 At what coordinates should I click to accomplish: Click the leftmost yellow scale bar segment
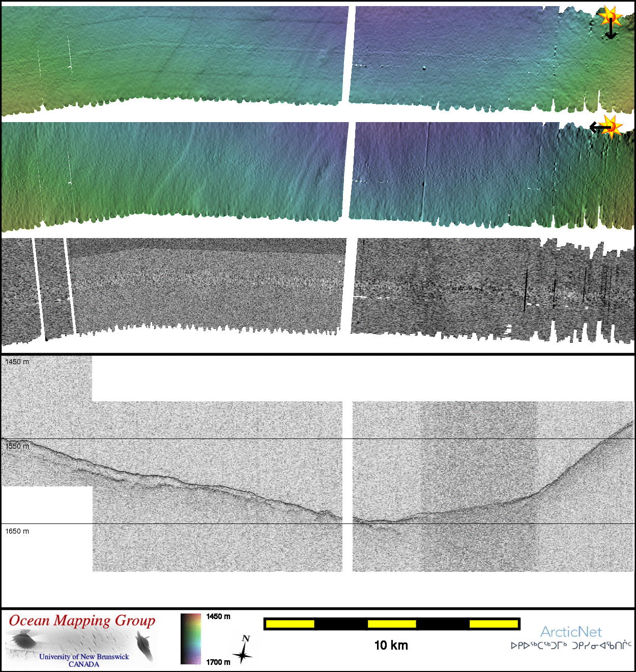click(290, 624)
